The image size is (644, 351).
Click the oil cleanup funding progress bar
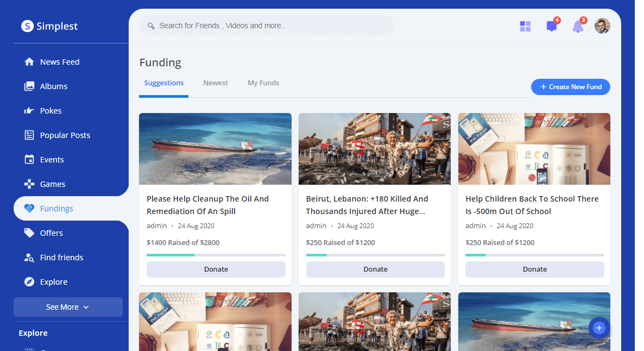[216, 255]
